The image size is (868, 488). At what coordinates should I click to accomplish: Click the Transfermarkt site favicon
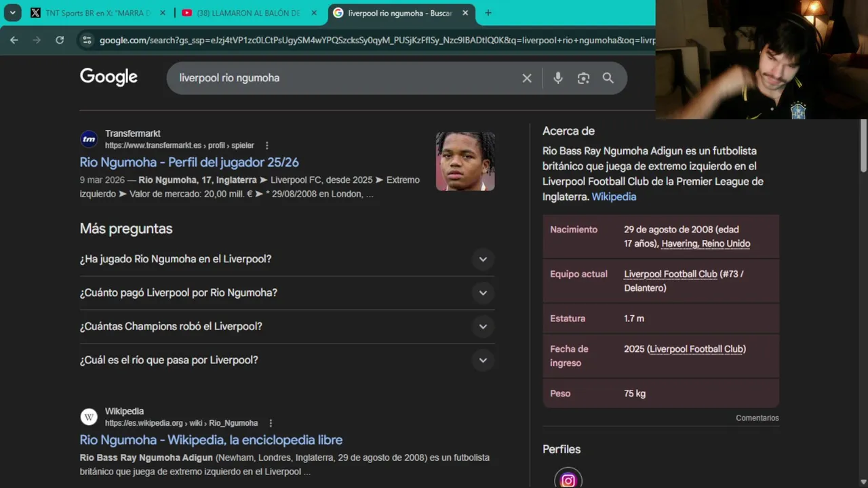click(89, 140)
